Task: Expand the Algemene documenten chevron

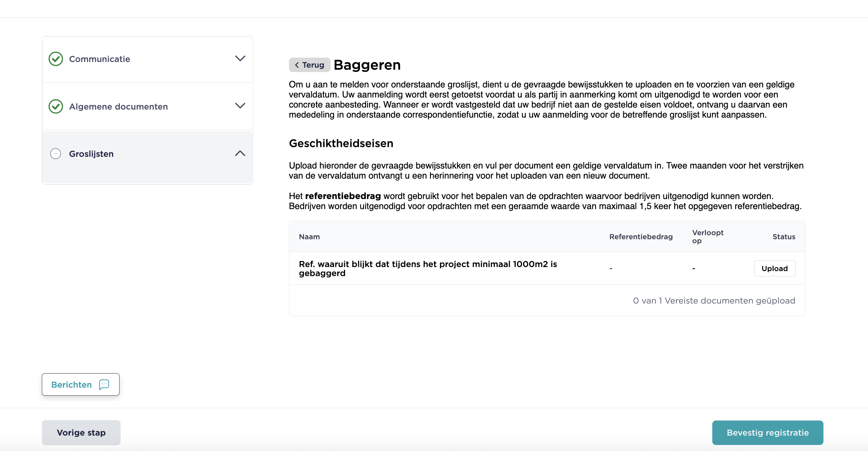Action: point(240,106)
